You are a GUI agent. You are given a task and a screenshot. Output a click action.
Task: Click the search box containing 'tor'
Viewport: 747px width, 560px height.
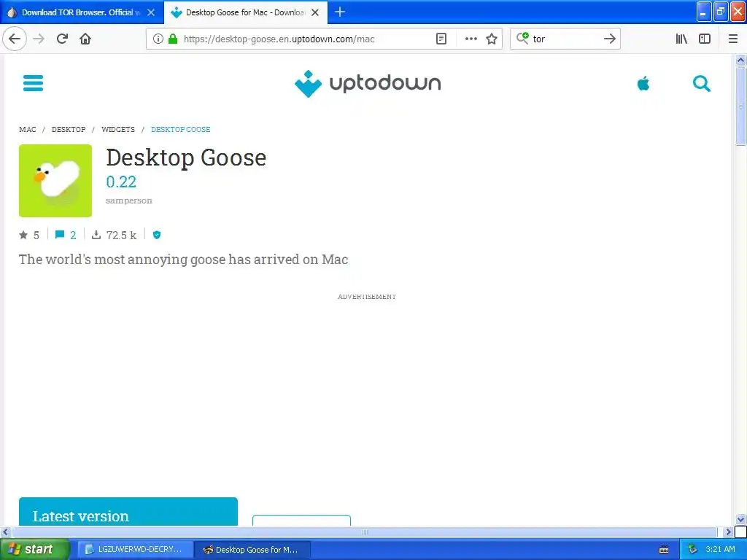tap(565, 39)
